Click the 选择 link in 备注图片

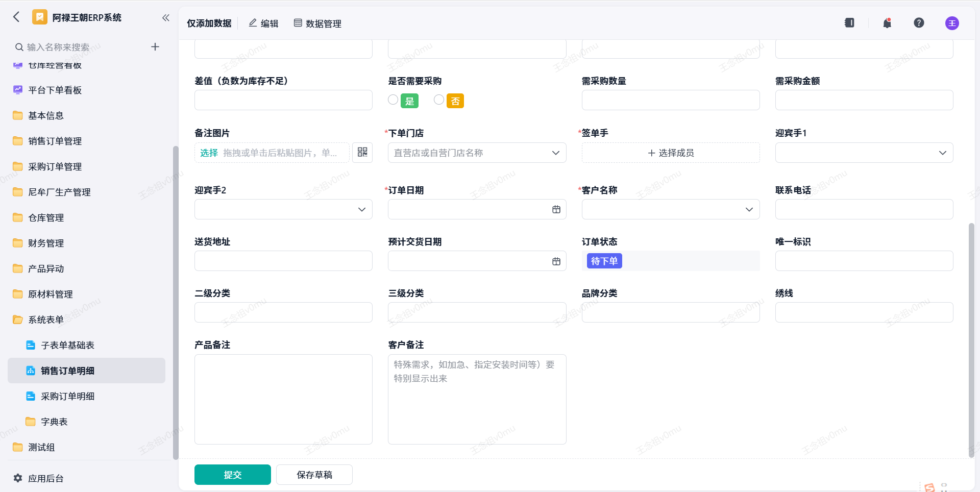point(209,153)
